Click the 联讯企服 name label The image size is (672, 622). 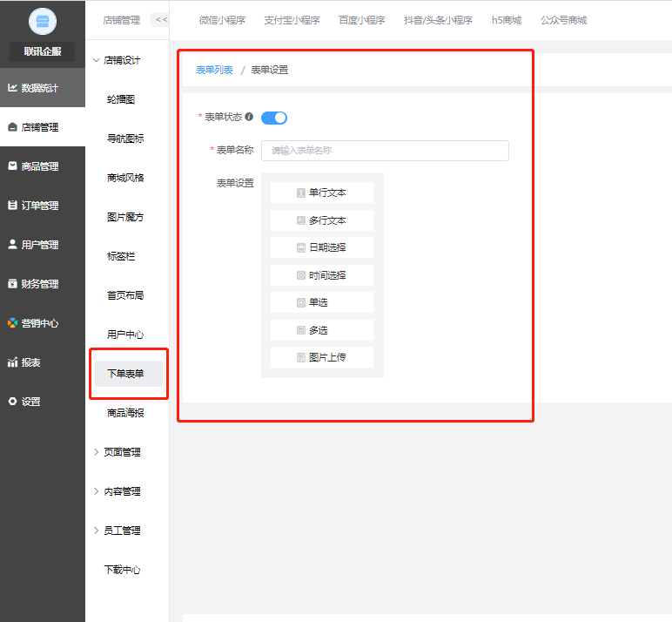point(43,51)
